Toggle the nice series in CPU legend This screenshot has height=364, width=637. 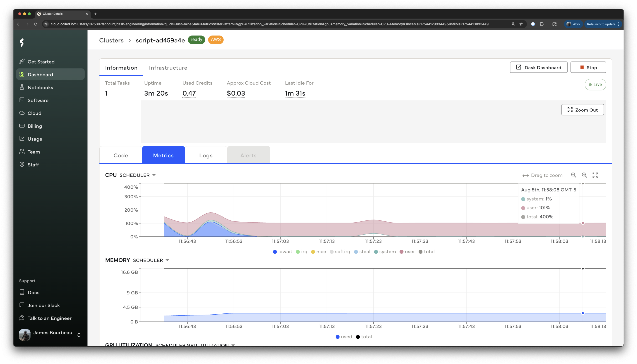[x=318, y=251]
